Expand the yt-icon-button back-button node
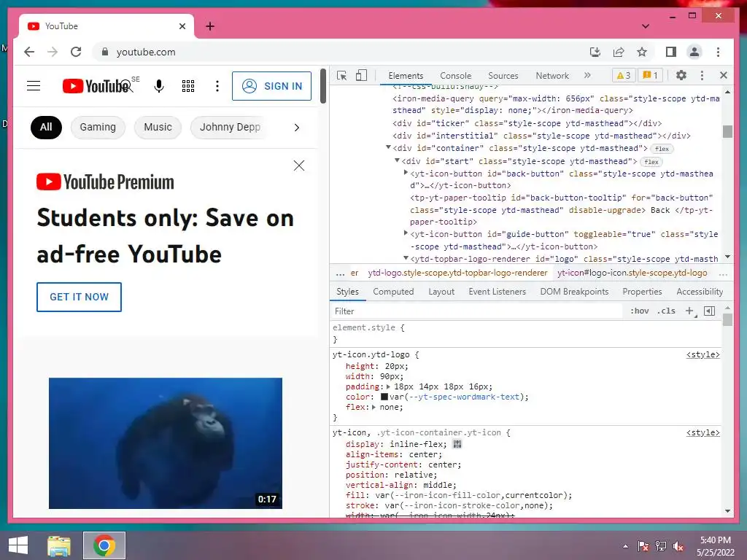The image size is (747, 560). 406,173
